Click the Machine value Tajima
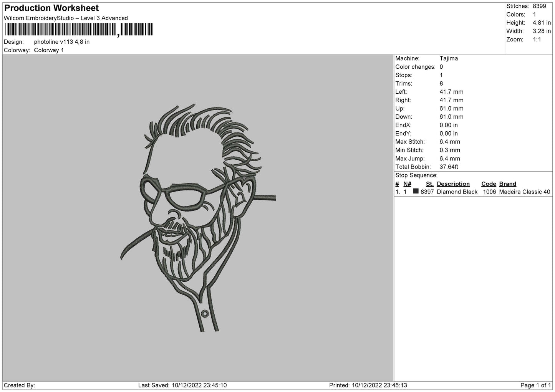555x392 pixels. click(x=449, y=59)
